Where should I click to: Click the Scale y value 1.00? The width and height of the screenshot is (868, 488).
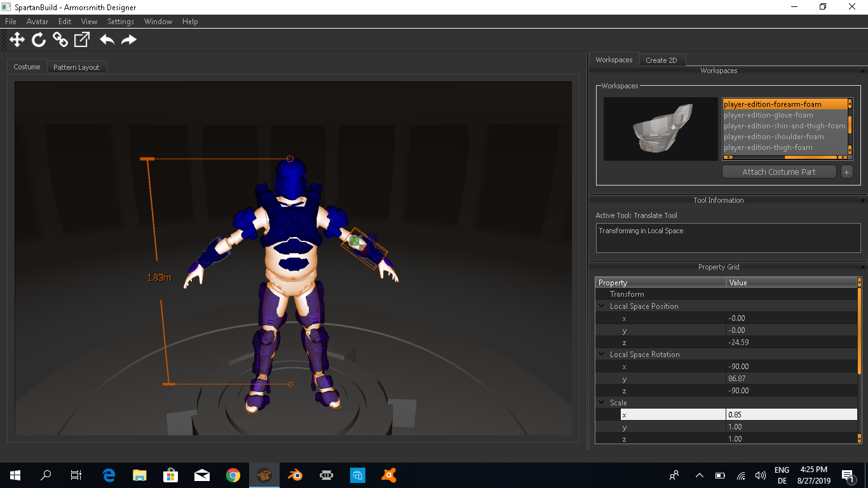[791, 427]
